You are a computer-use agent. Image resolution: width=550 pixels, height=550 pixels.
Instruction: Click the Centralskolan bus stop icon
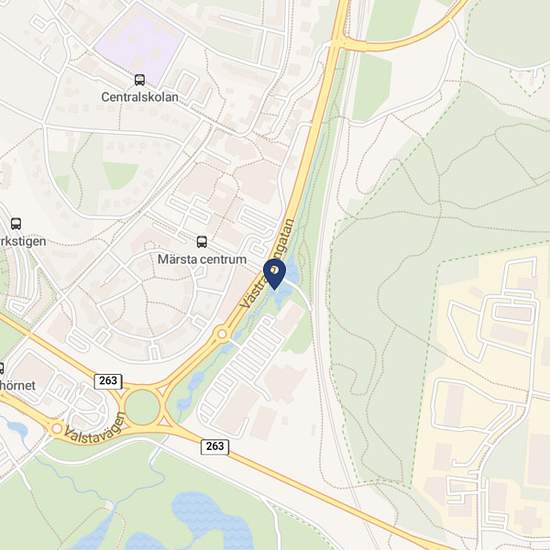pyautogui.click(x=140, y=80)
